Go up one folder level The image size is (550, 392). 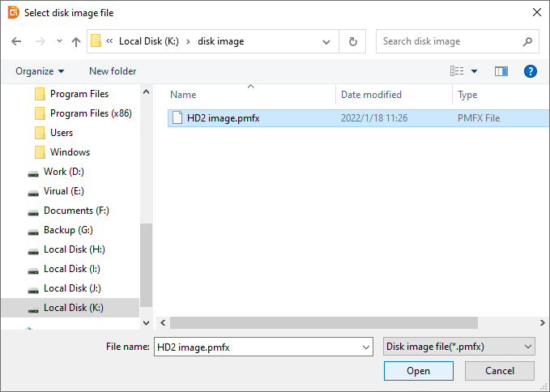pos(76,41)
